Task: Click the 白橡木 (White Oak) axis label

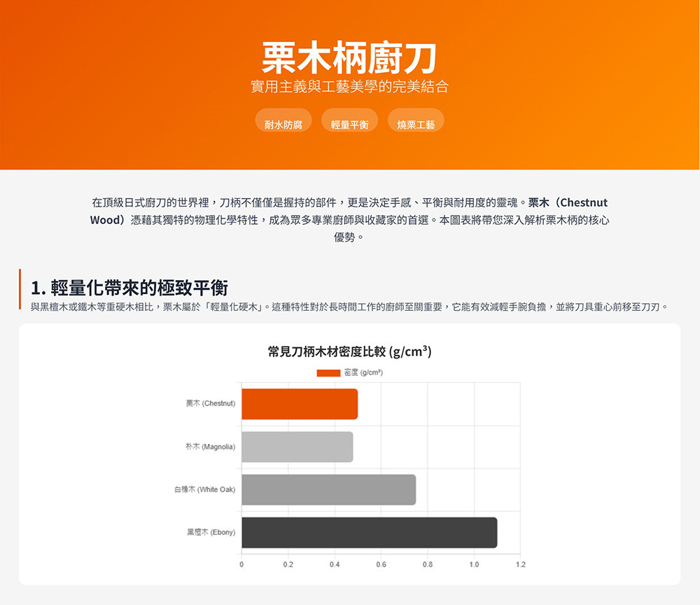Action: (x=204, y=489)
